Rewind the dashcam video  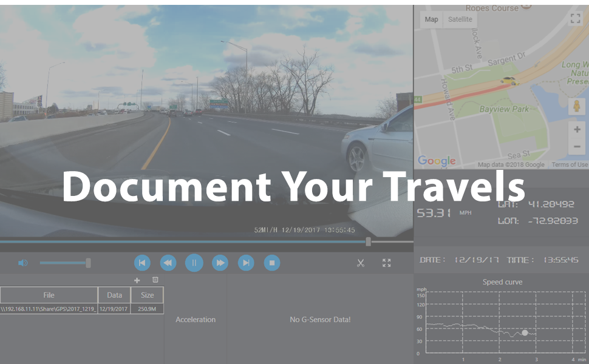tap(168, 263)
